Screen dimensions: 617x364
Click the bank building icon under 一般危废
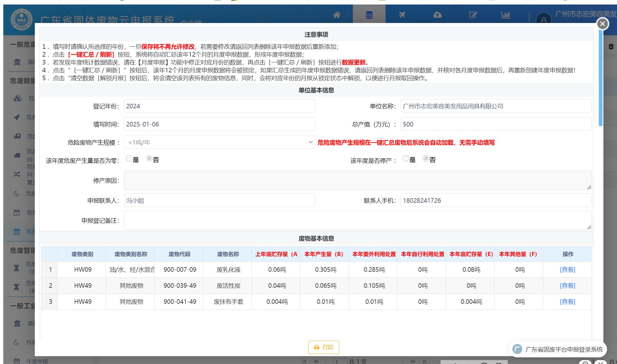pyautogui.click(x=17, y=62)
